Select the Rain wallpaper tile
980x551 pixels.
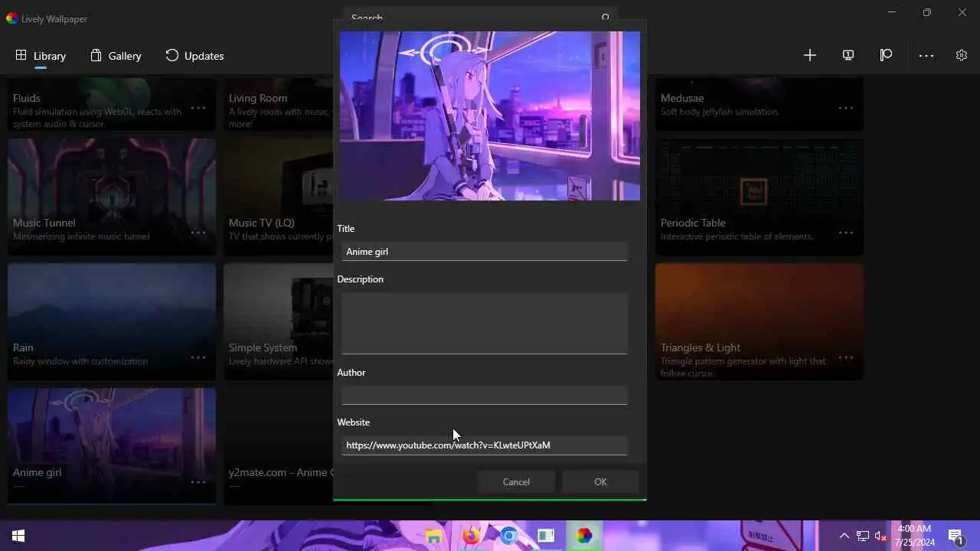112,321
